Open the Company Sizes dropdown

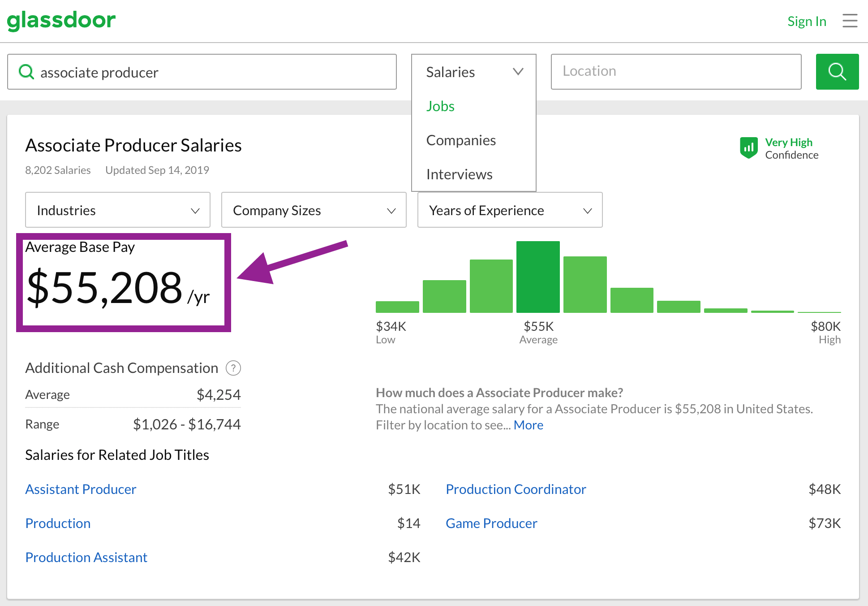pos(314,210)
